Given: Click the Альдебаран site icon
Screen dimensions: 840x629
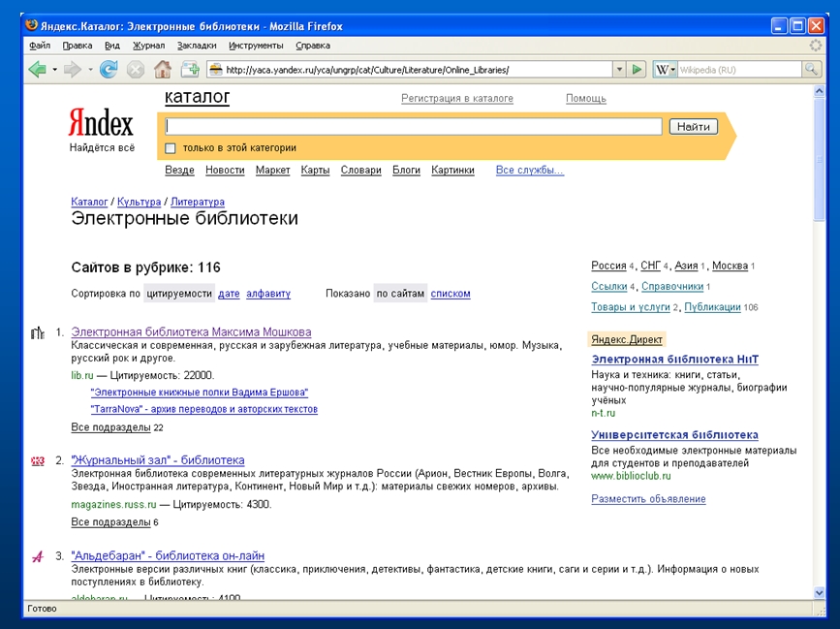Looking at the screenshot, I should click(38, 556).
